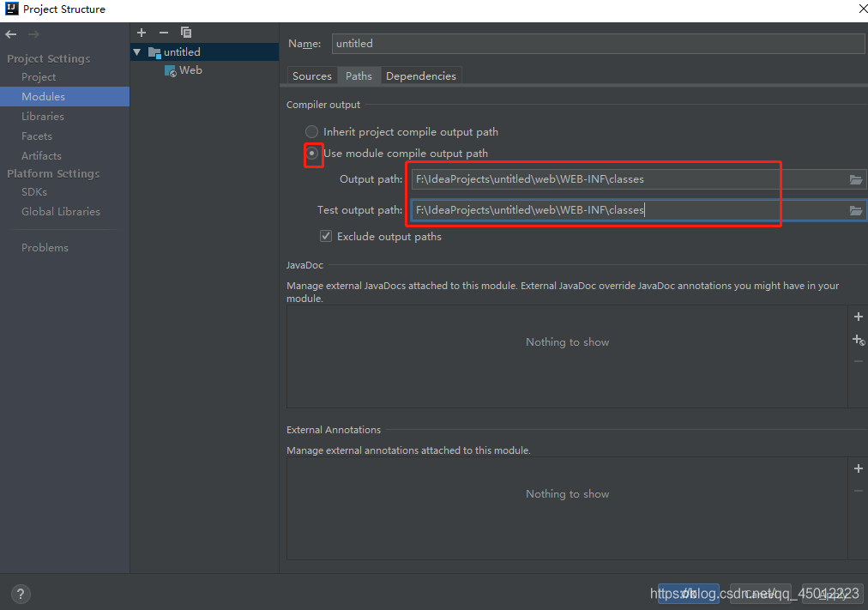
Task: Switch to the Sources tab
Action: (312, 75)
